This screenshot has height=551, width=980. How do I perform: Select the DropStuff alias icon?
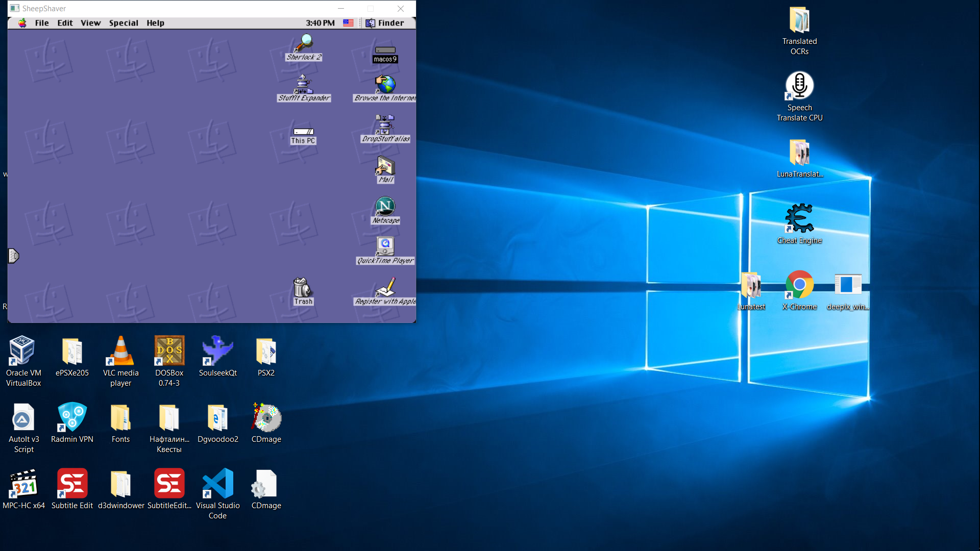pyautogui.click(x=385, y=126)
